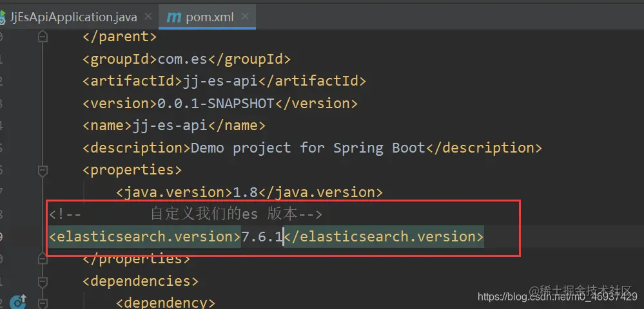
Task: Close the pom.xml tab
Action: click(245, 16)
